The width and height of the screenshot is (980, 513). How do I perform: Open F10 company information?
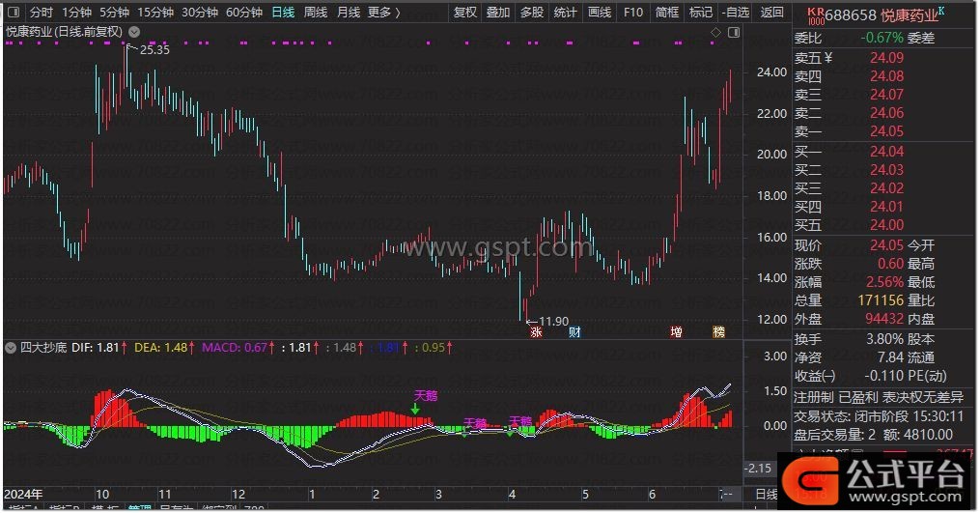tap(633, 12)
